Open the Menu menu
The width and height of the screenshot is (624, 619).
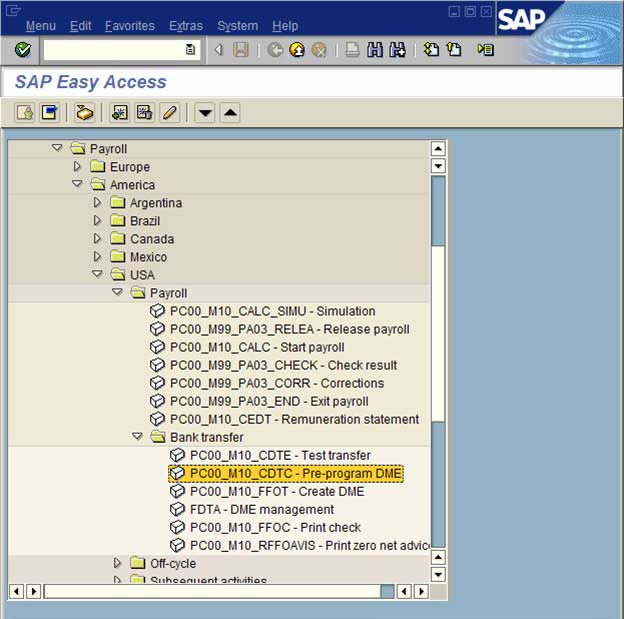tap(41, 26)
